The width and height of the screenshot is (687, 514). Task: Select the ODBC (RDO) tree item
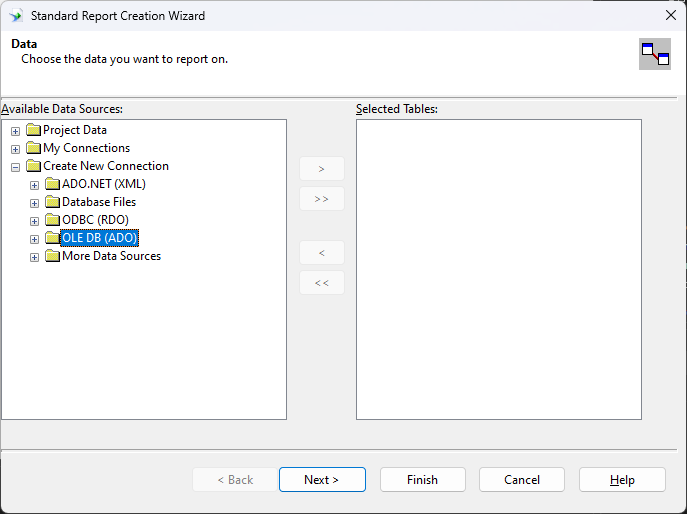(95, 220)
